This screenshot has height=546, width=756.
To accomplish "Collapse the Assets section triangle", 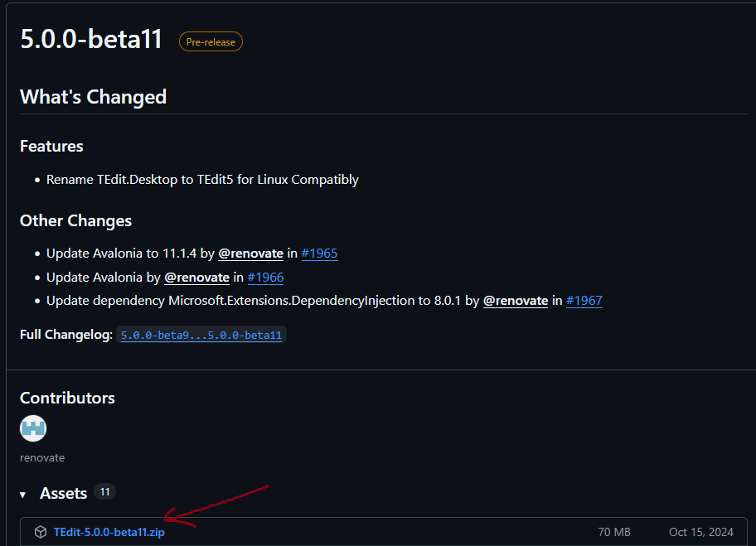I will point(23,495).
